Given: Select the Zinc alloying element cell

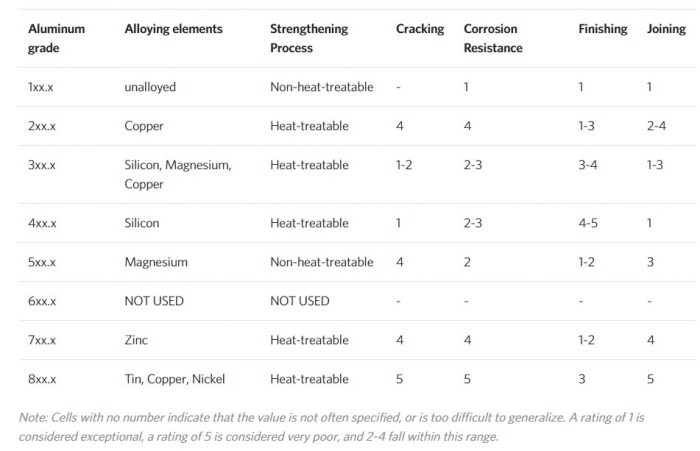Looking at the screenshot, I should pos(136,340).
